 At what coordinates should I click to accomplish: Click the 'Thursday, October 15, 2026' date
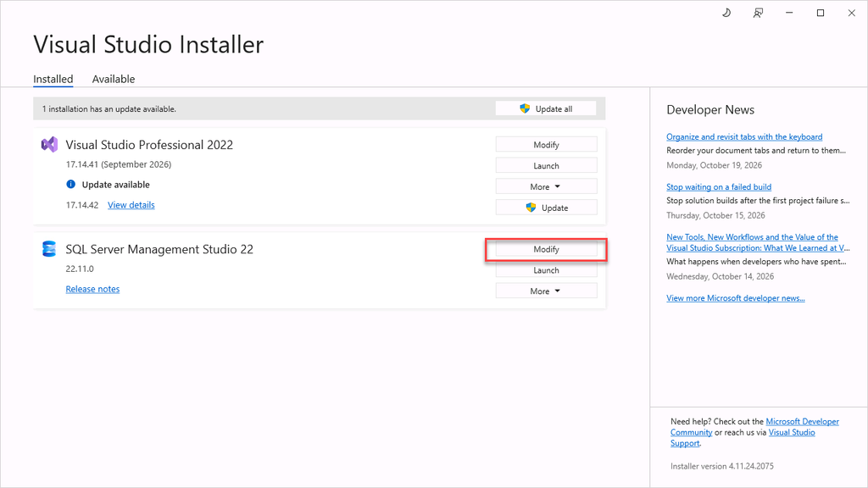click(715, 215)
